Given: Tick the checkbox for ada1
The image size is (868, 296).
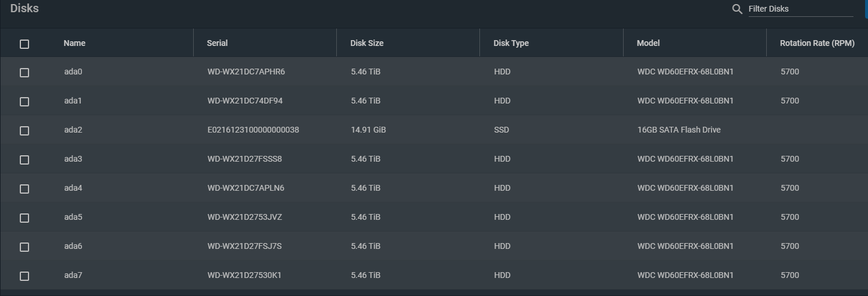Looking at the screenshot, I should [24, 102].
